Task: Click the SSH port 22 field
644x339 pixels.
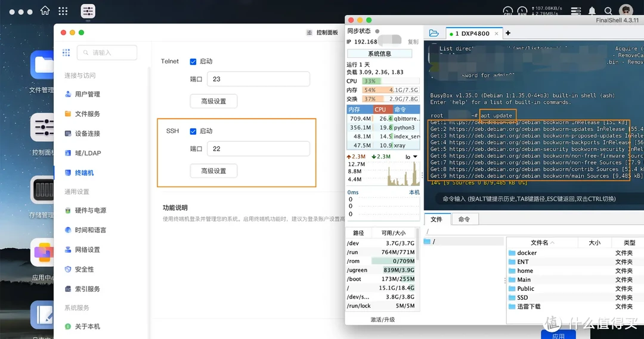Action: (x=258, y=148)
